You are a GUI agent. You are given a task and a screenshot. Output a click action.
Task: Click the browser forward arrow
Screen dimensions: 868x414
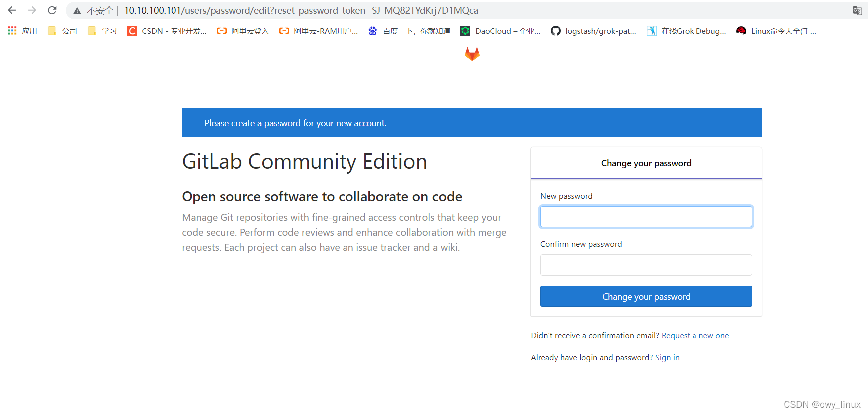(32, 10)
